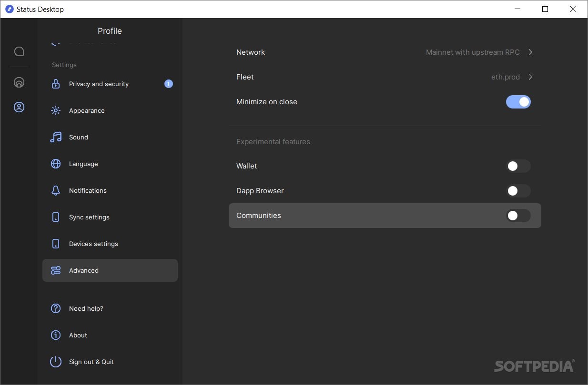The image size is (588, 385).
Task: Minimize the Status Desktop window
Action: [x=517, y=9]
